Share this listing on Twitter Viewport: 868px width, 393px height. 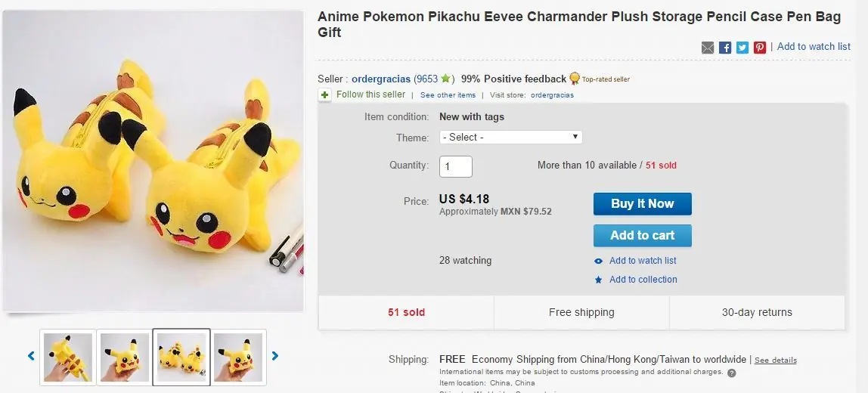click(742, 48)
